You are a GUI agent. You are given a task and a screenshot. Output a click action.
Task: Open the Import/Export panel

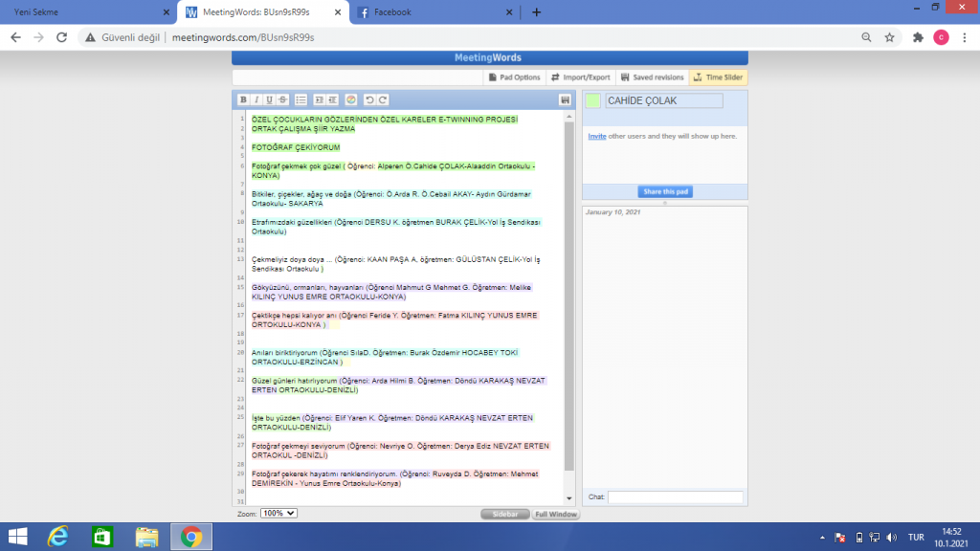pyautogui.click(x=580, y=77)
